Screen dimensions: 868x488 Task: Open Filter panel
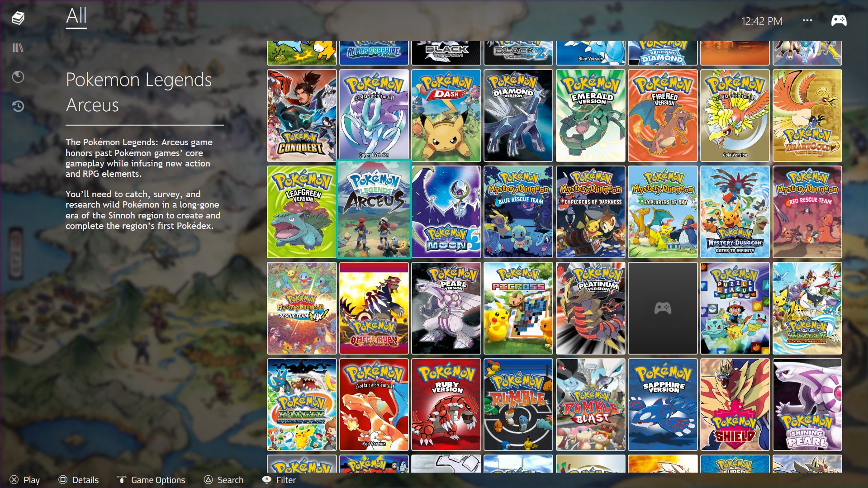click(286, 480)
